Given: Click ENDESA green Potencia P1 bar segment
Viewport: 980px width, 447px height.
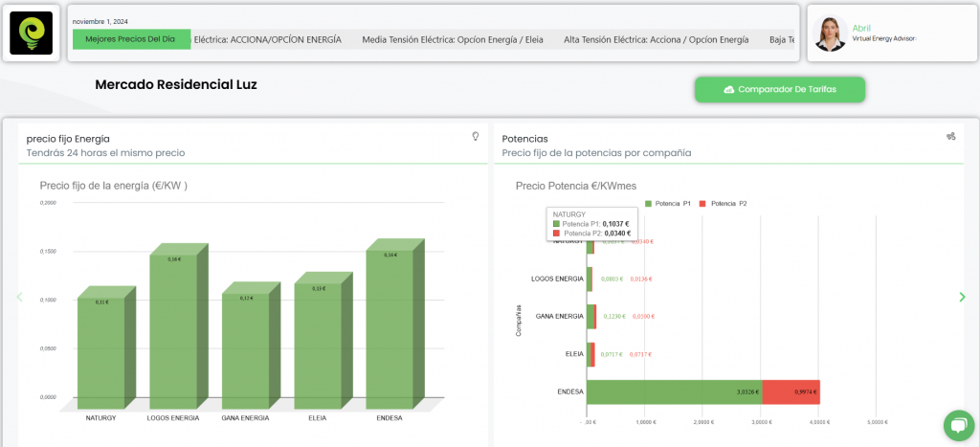Looking at the screenshot, I should coord(675,392).
